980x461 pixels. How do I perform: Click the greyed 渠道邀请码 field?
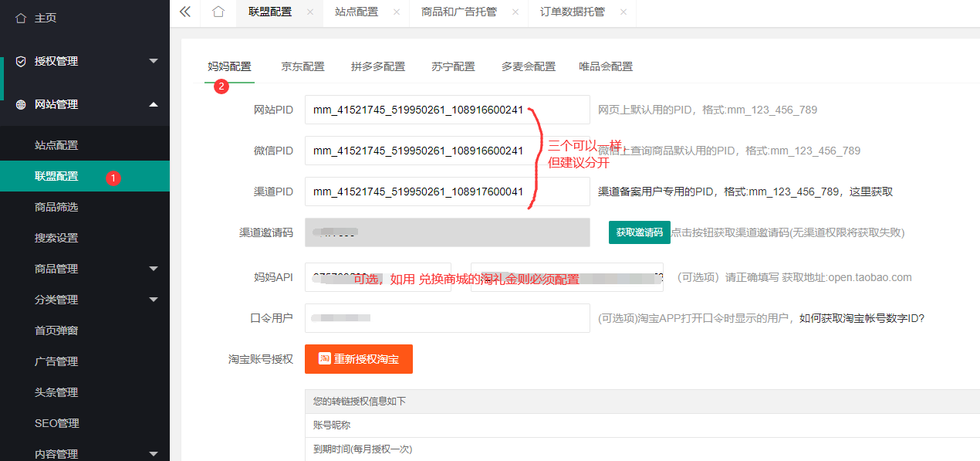click(x=448, y=232)
